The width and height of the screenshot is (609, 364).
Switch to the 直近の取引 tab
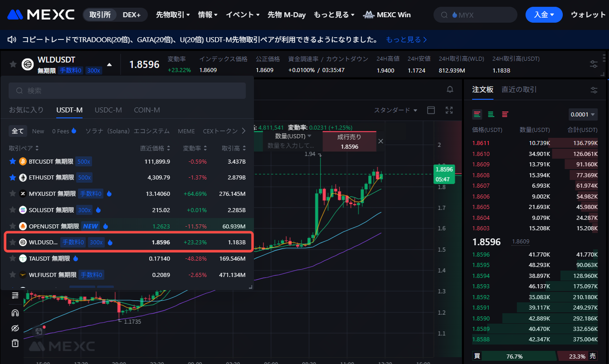[519, 90]
